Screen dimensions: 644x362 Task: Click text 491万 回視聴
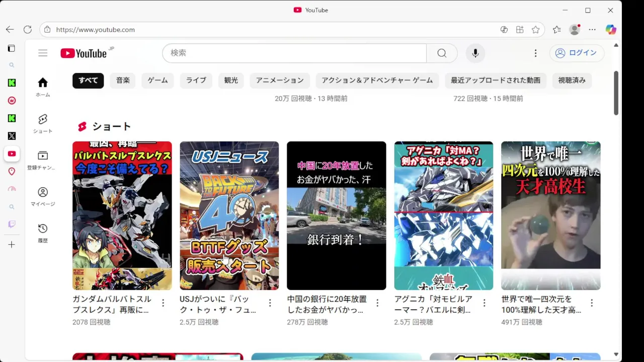pyautogui.click(x=522, y=322)
